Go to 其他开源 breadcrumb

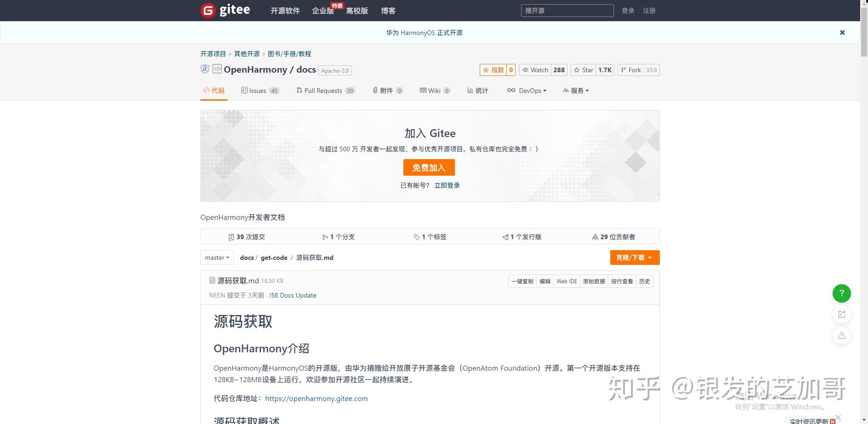(x=247, y=54)
